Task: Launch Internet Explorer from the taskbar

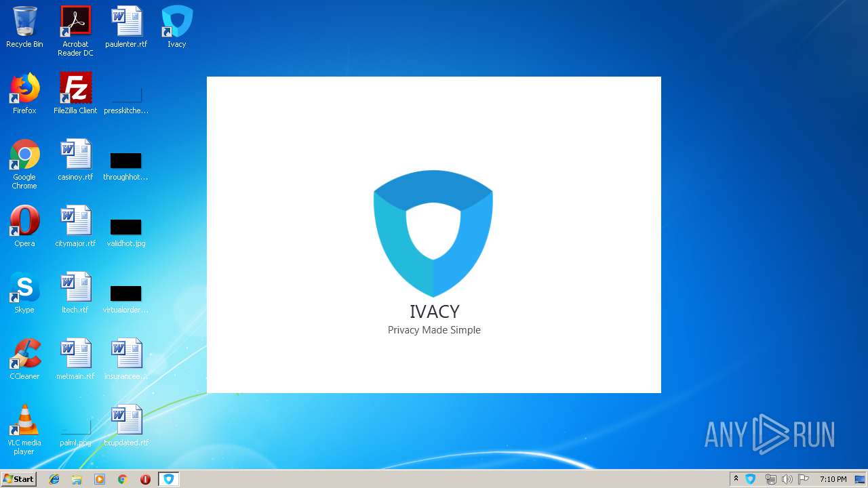Action: click(54, 479)
